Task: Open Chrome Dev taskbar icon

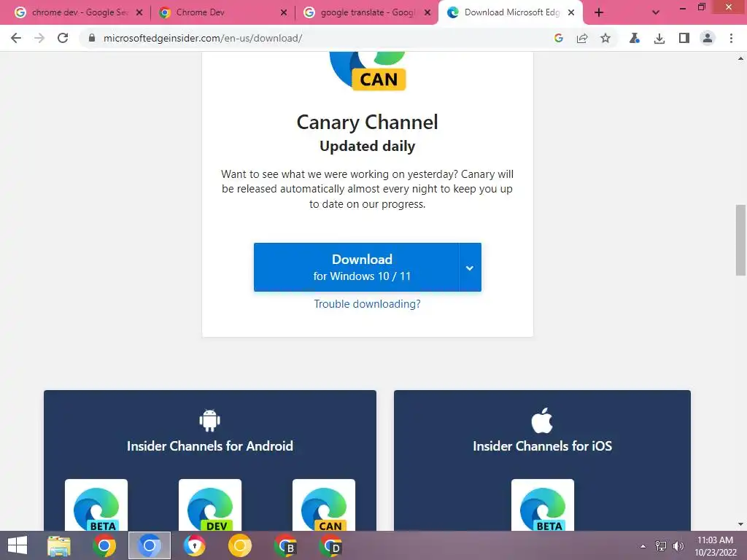Action: [x=330, y=545]
